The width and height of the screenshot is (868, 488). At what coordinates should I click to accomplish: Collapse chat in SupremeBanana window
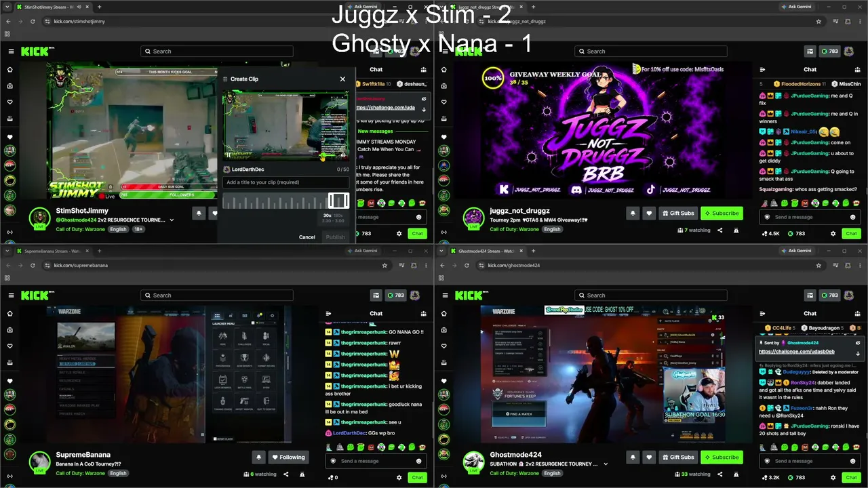(328, 313)
